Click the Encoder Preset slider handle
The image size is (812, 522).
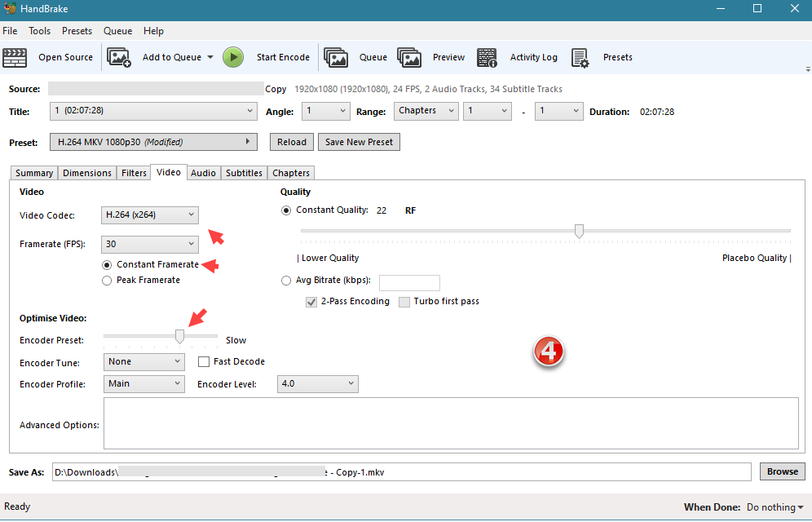[x=179, y=337]
